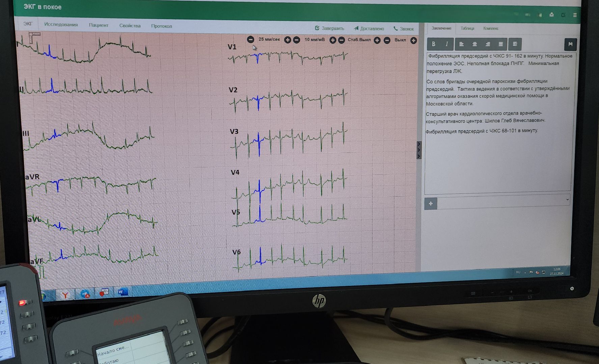Toggle italic formatting in conclusion editor
Image resolution: width=599 pixels, height=364 pixels.
(446, 44)
